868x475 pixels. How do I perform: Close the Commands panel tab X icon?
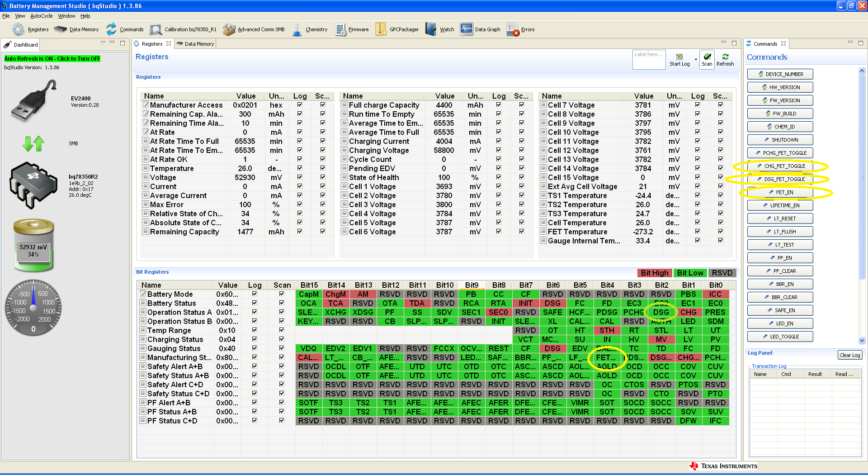(x=783, y=43)
